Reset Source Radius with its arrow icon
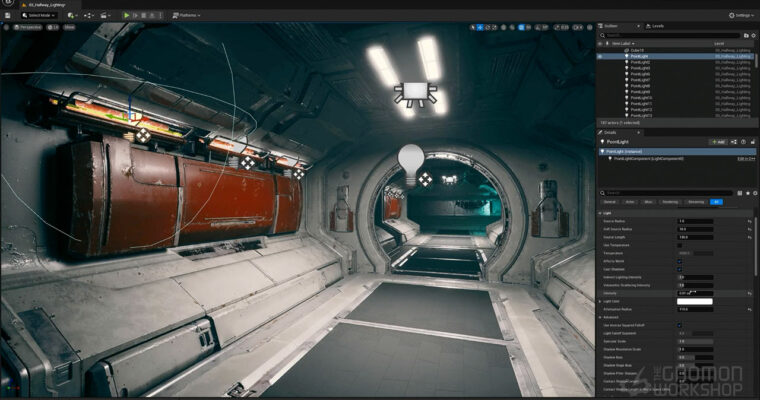Viewport: 760px width, 400px height. pos(749,221)
